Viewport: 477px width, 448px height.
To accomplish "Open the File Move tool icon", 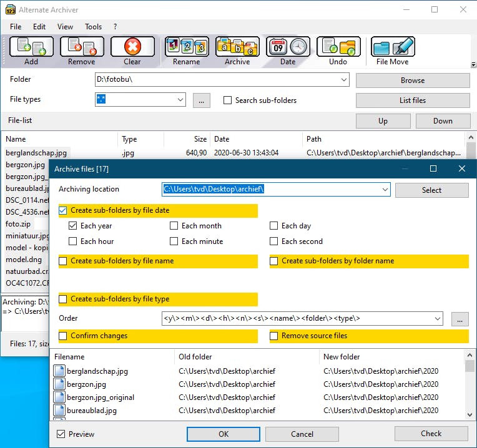I will pos(393,47).
